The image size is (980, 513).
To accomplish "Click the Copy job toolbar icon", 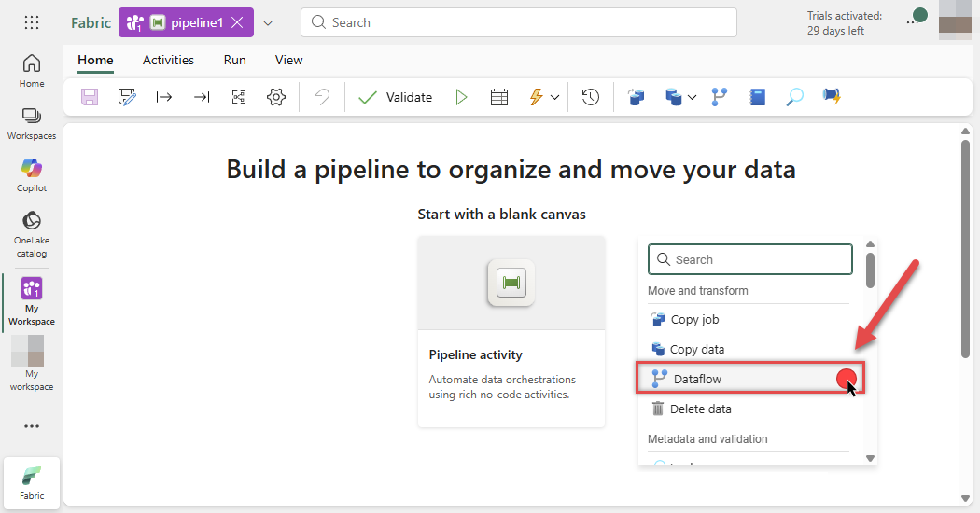I will click(637, 97).
